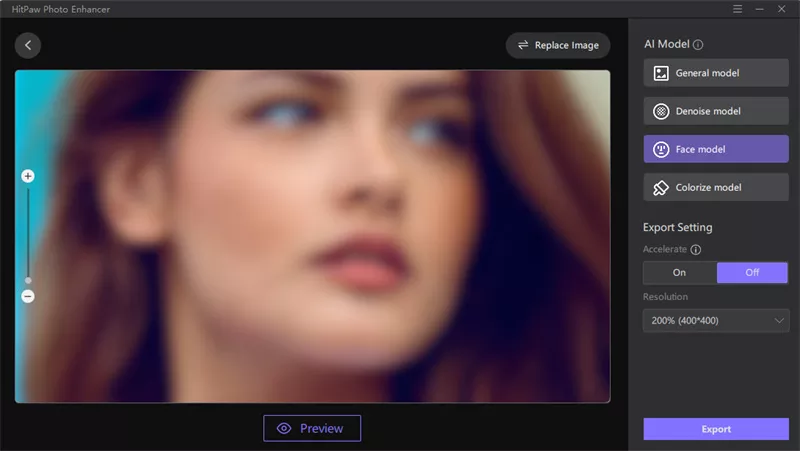Click the Preview button
800x451 pixels.
[x=312, y=429]
